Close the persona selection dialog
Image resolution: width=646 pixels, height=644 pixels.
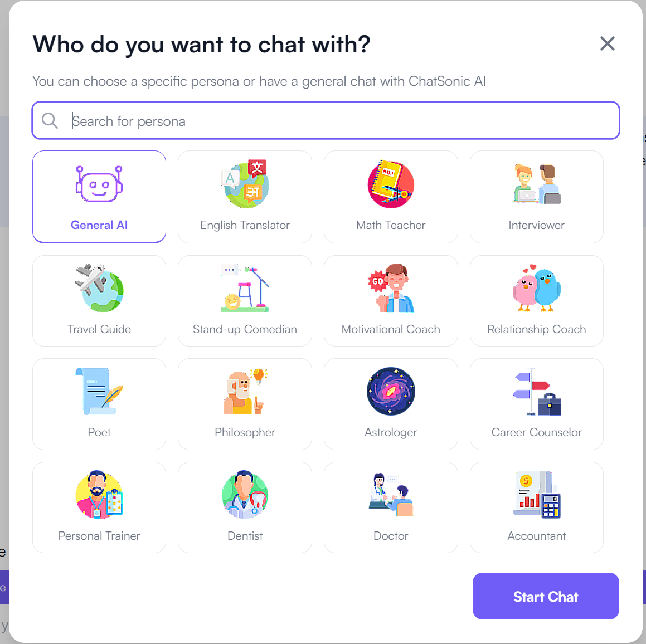coord(608,43)
